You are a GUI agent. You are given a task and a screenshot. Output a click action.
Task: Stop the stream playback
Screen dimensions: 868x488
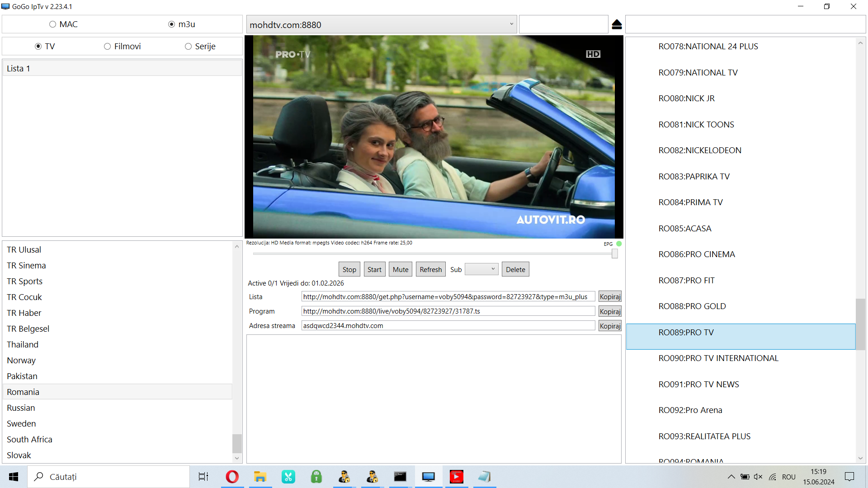[x=349, y=269]
